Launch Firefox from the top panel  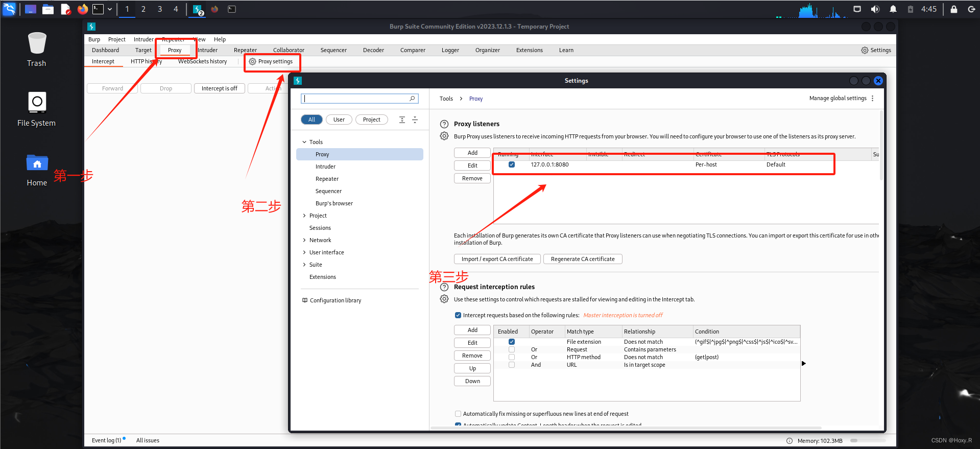82,9
